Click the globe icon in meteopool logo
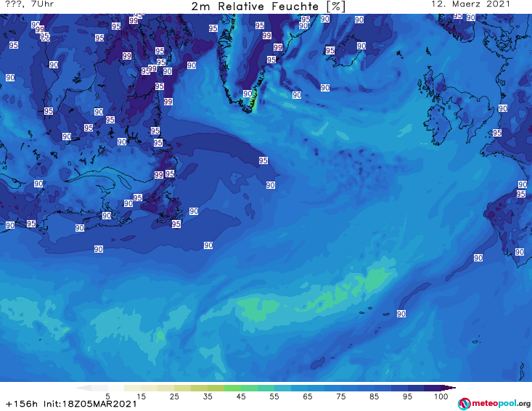This screenshot has height=411, width=532. 464,404
